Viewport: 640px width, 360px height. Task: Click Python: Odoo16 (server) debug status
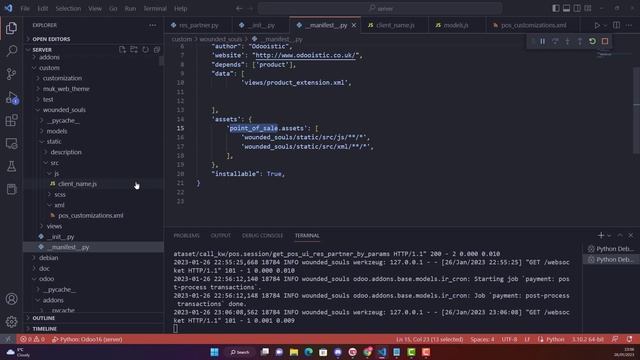87,339
